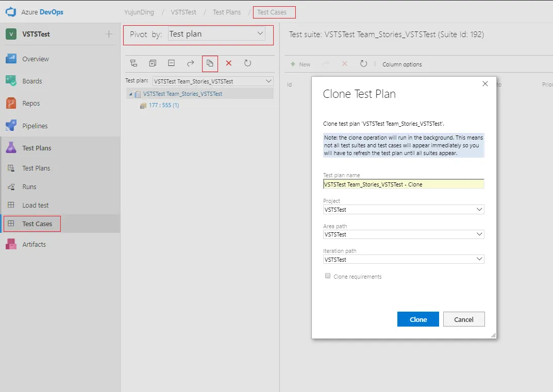Close the Clone Test Plan dialog
The width and height of the screenshot is (553, 392).
tap(485, 83)
